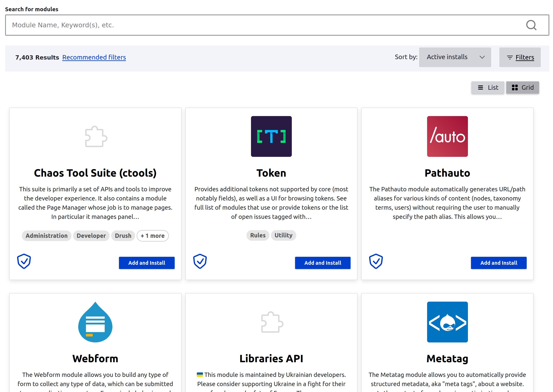
Task: Switch to List view
Action: click(487, 87)
